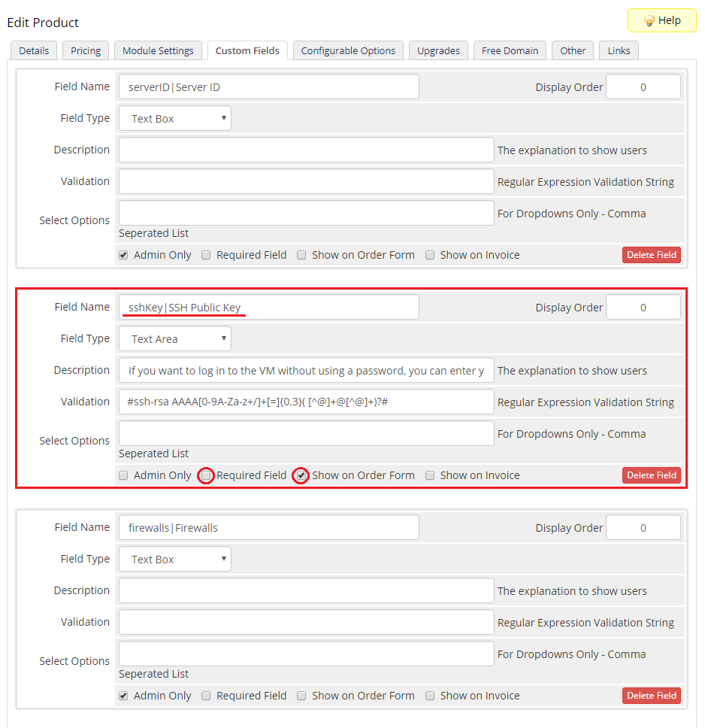Open the Free Domain tab
Image resolution: width=705 pixels, height=728 pixels.
tap(510, 50)
